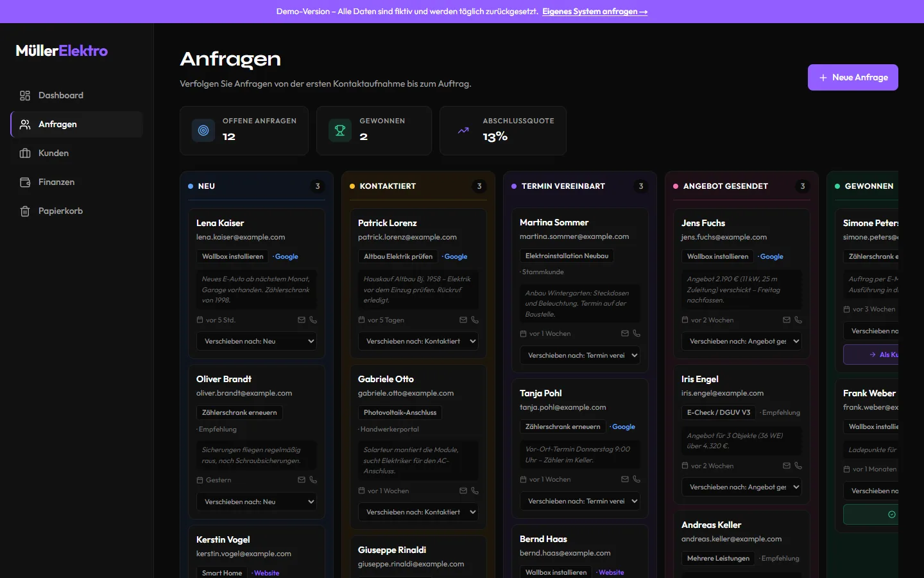Click Wallbox installieren tag on Lena Kaiser card
Viewport: 924px width, 578px height.
(233, 256)
